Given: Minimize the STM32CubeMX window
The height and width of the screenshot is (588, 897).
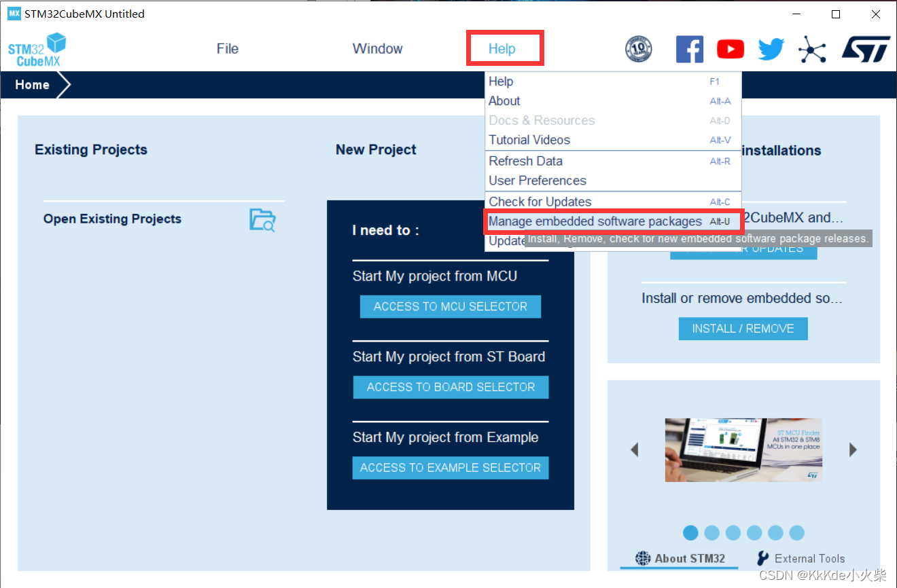Looking at the screenshot, I should click(796, 14).
